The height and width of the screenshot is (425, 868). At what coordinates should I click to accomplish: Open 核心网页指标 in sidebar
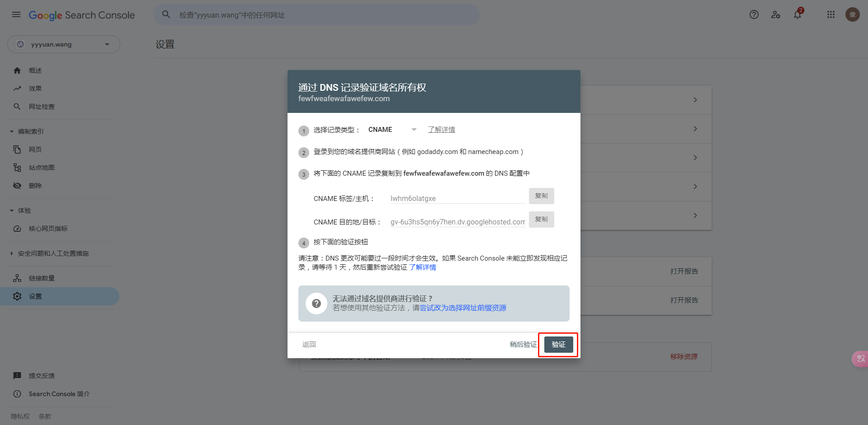[48, 229]
